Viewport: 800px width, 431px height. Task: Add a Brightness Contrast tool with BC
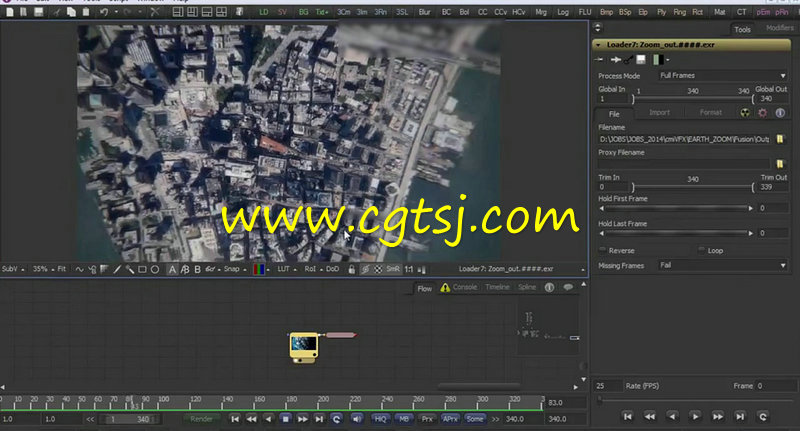(446, 12)
